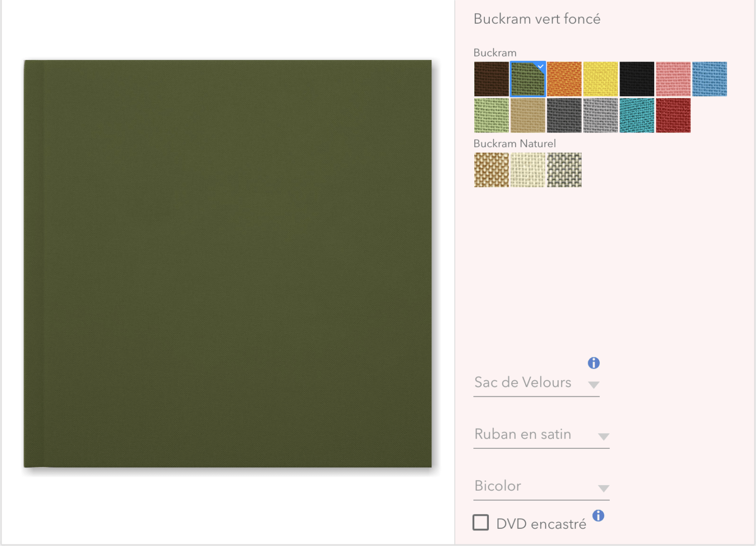Choose the pink Buckram swatch
The height and width of the screenshot is (546, 756).
(x=673, y=79)
